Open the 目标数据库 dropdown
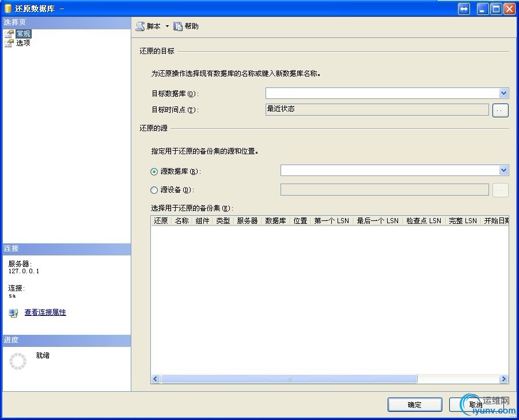 [x=503, y=93]
